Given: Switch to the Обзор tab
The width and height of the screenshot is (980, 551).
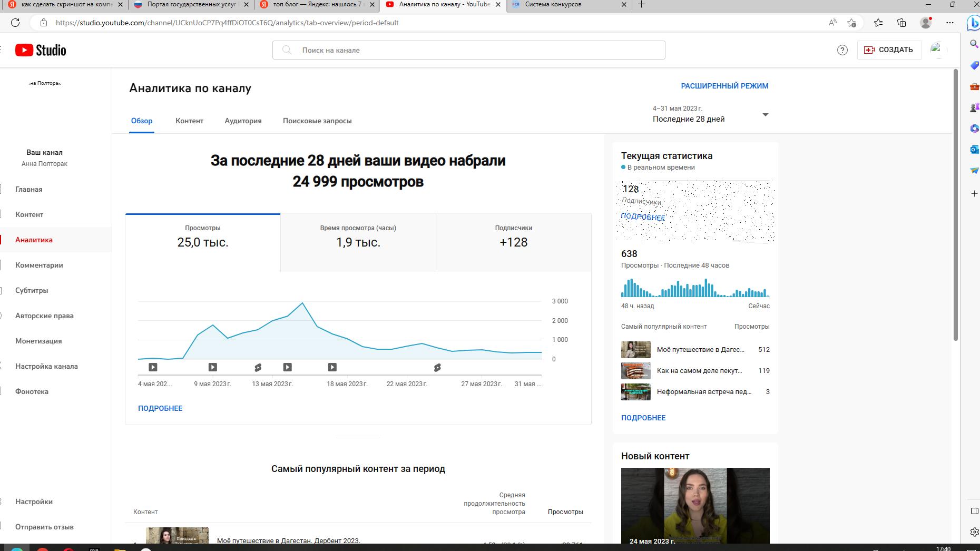Looking at the screenshot, I should 142,121.
